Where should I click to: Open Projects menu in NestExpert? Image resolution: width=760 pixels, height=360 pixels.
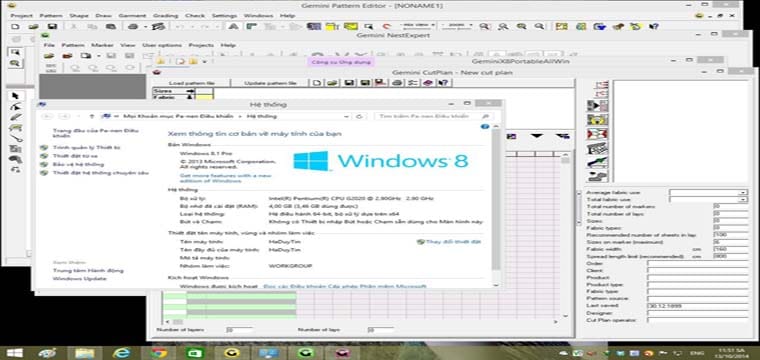point(201,45)
